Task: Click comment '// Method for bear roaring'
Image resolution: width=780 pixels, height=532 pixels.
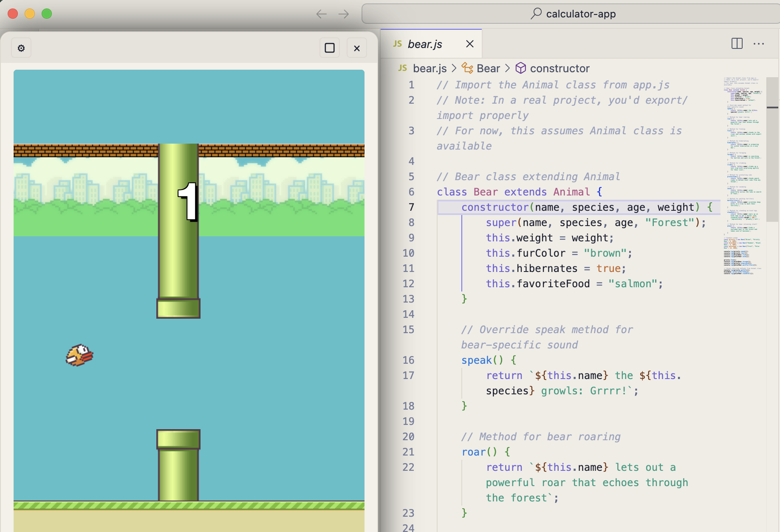Action: coord(541,436)
